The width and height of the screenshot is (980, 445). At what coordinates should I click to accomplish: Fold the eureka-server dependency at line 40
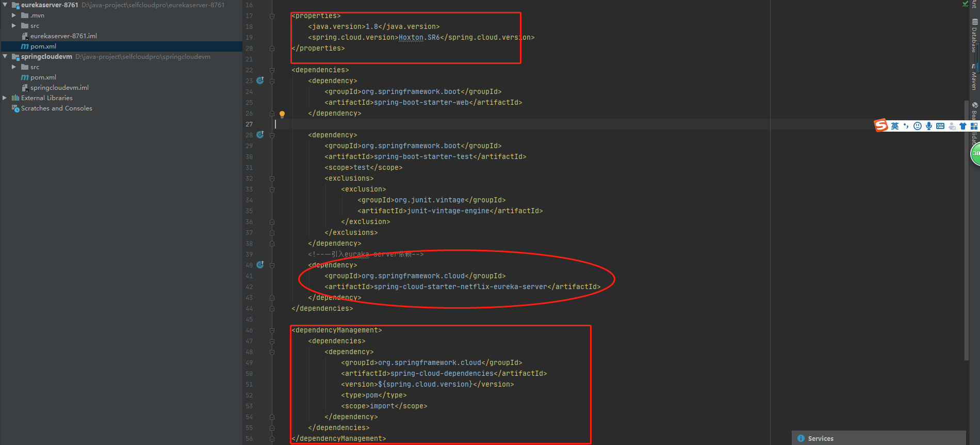point(272,265)
